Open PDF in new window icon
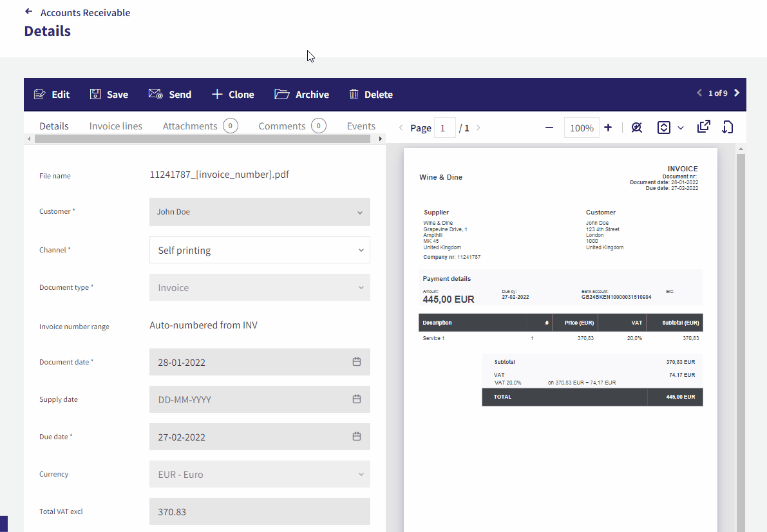 [703, 127]
